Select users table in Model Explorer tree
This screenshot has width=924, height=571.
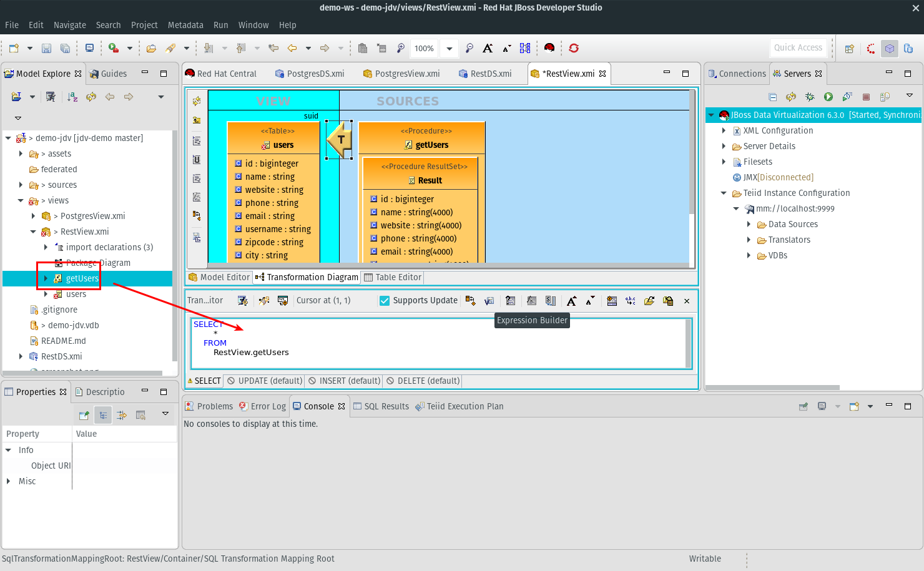(76, 294)
